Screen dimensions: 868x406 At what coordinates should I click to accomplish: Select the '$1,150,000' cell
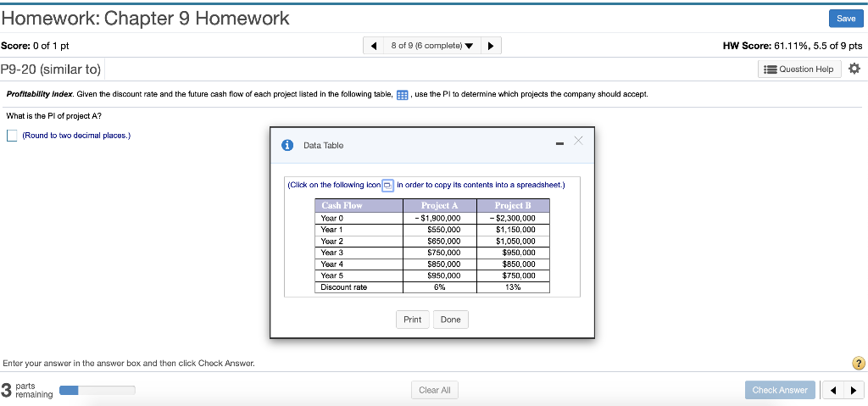(513, 230)
